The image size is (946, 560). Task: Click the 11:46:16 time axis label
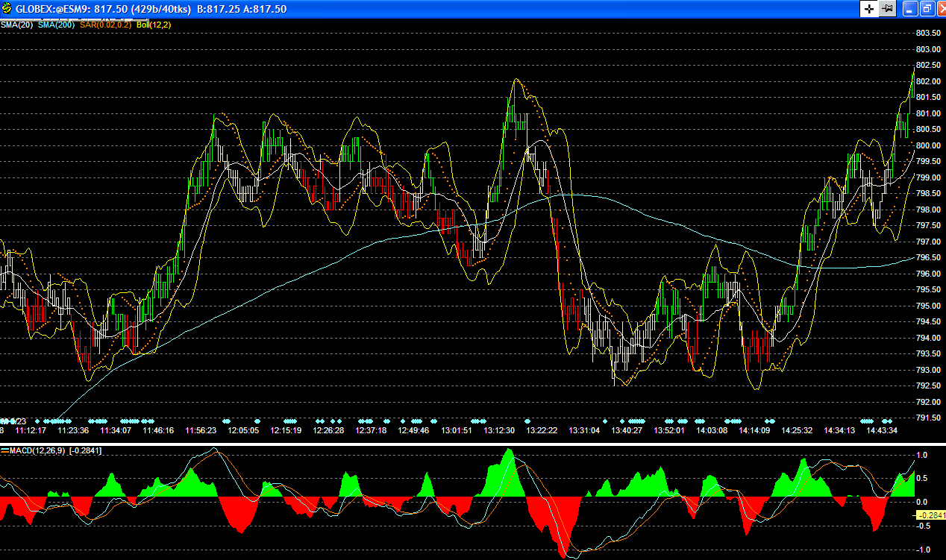pos(158,430)
